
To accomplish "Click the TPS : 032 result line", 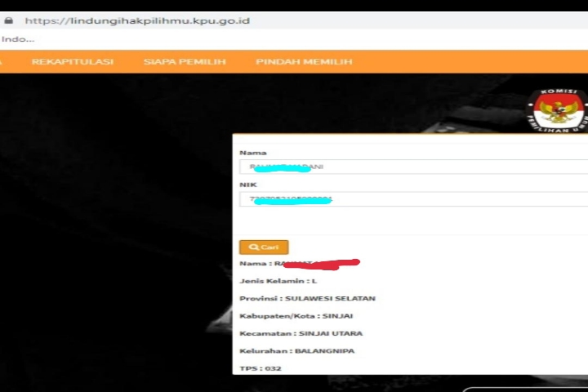I will tap(261, 368).
